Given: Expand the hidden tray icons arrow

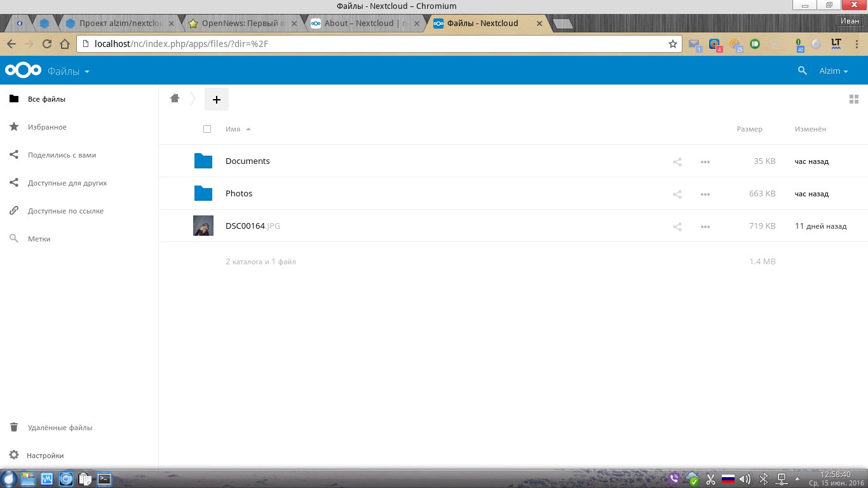Looking at the screenshot, I should (x=797, y=479).
